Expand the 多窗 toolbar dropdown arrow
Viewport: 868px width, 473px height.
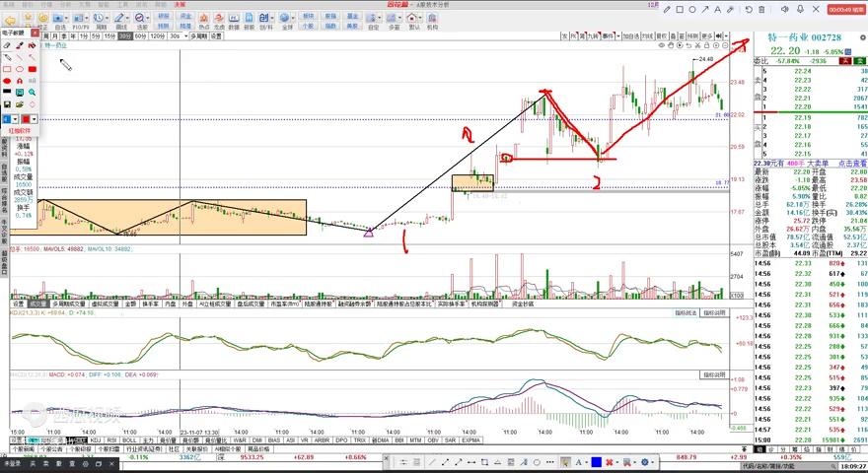tap(398, 19)
